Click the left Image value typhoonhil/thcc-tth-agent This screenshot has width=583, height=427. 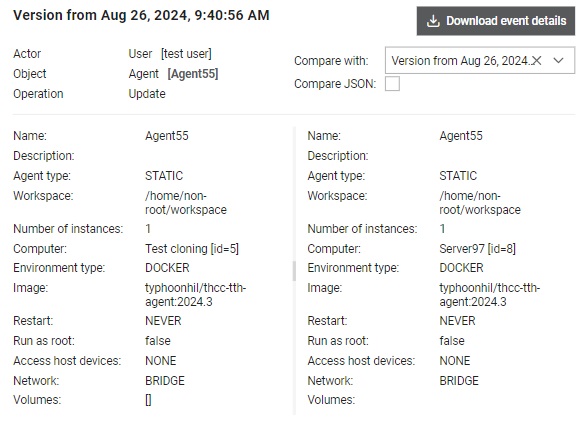(196, 295)
